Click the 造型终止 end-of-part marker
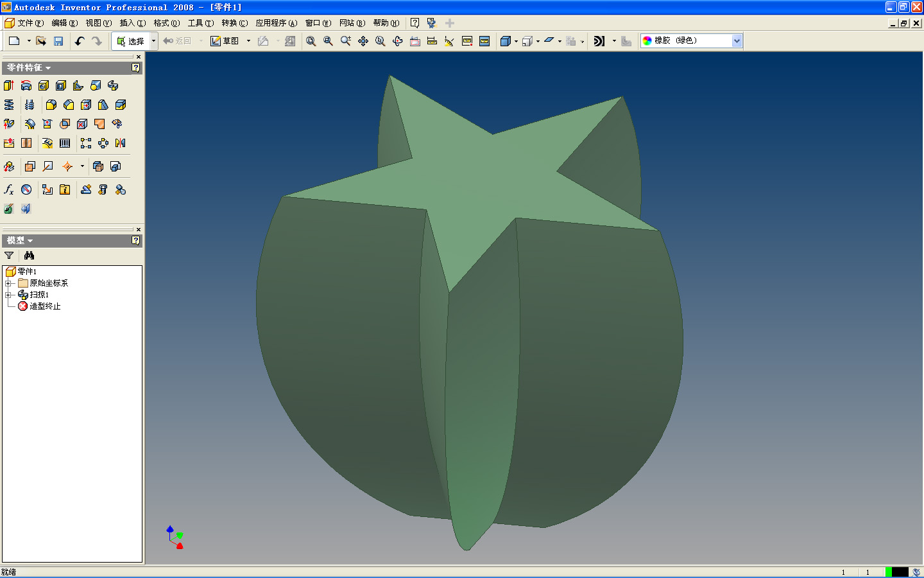 click(x=39, y=306)
